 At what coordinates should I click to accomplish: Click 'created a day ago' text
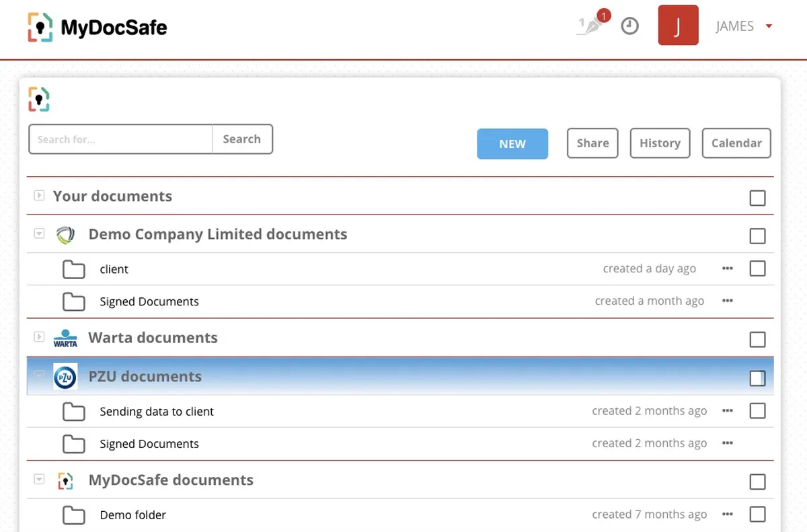[650, 268]
